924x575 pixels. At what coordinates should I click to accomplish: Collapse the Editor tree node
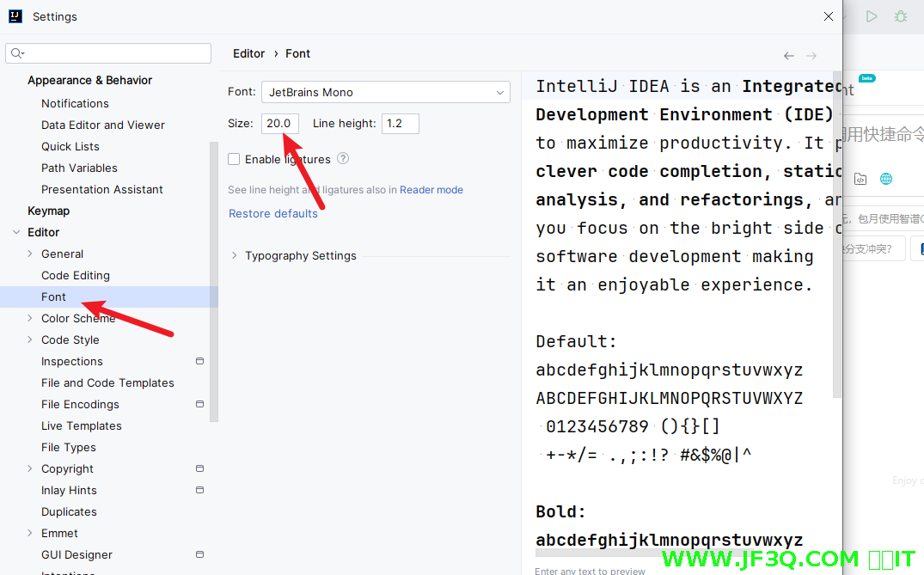tap(16, 232)
